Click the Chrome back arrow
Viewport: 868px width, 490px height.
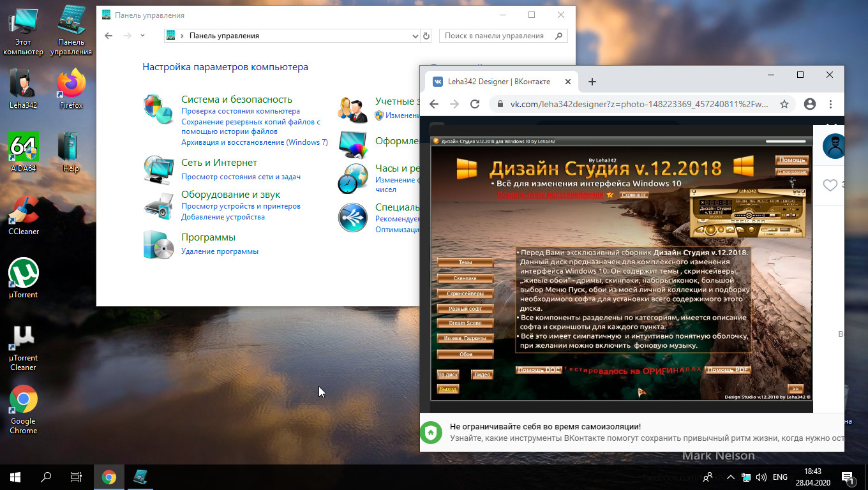pyautogui.click(x=434, y=104)
